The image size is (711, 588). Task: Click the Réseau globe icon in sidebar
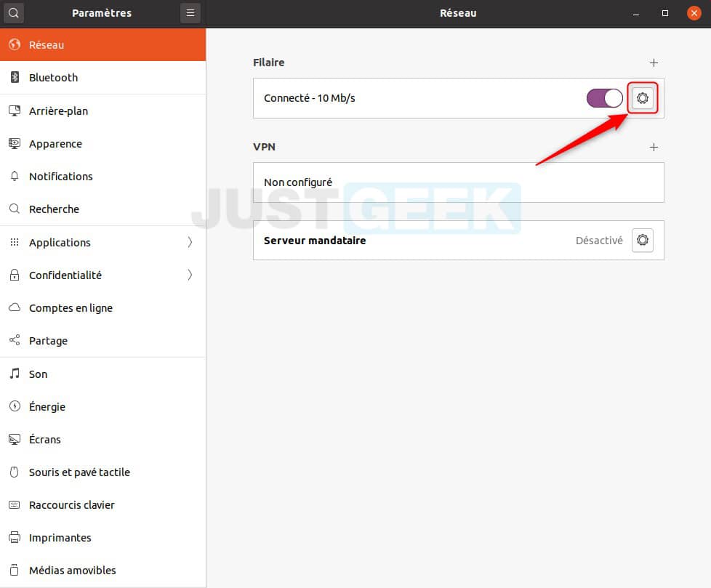(15, 44)
